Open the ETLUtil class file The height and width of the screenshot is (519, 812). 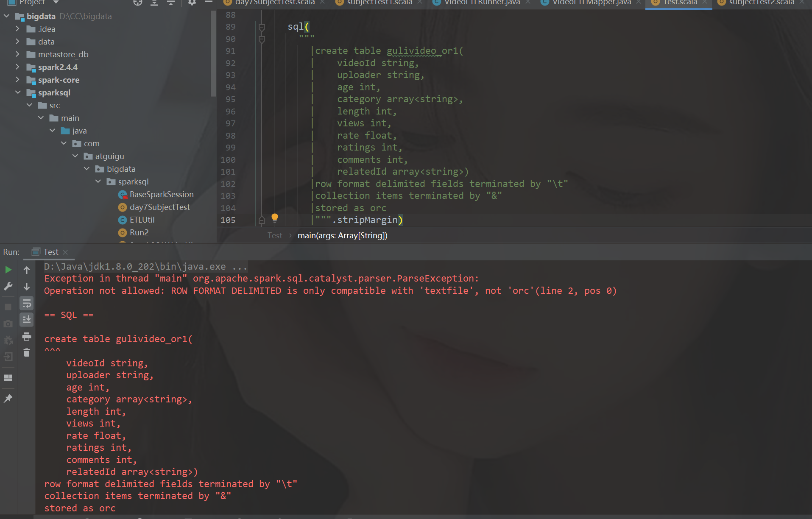point(142,220)
